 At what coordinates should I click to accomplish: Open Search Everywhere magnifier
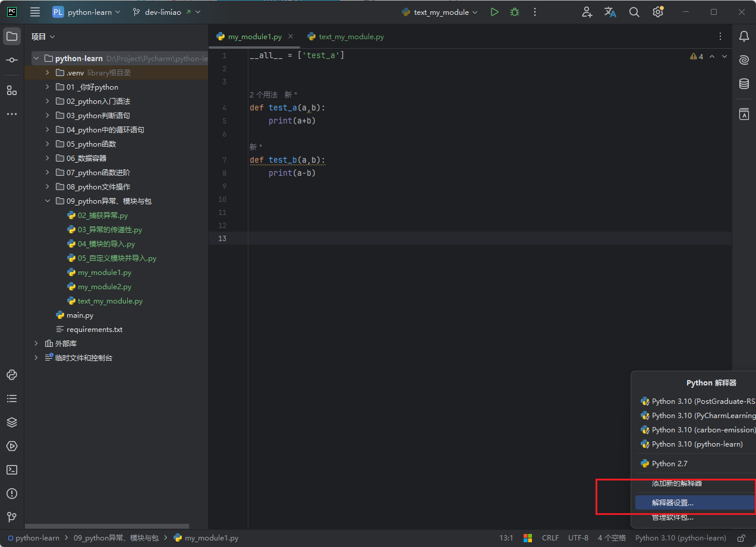pos(634,12)
